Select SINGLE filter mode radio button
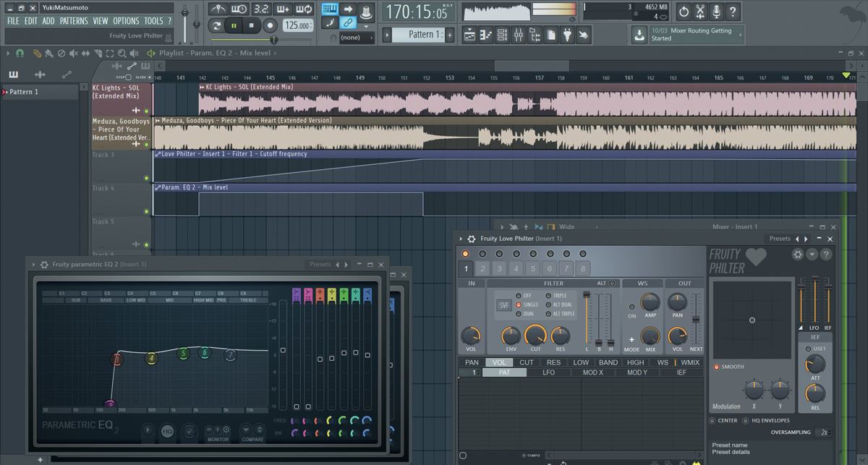This screenshot has width=868, height=465. (519, 305)
